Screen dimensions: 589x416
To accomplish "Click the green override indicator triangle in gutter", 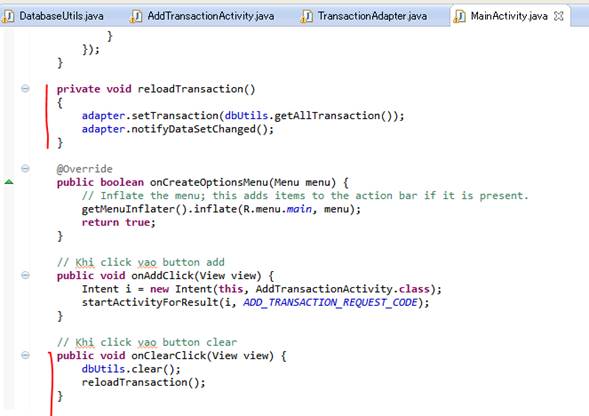I will (9, 182).
